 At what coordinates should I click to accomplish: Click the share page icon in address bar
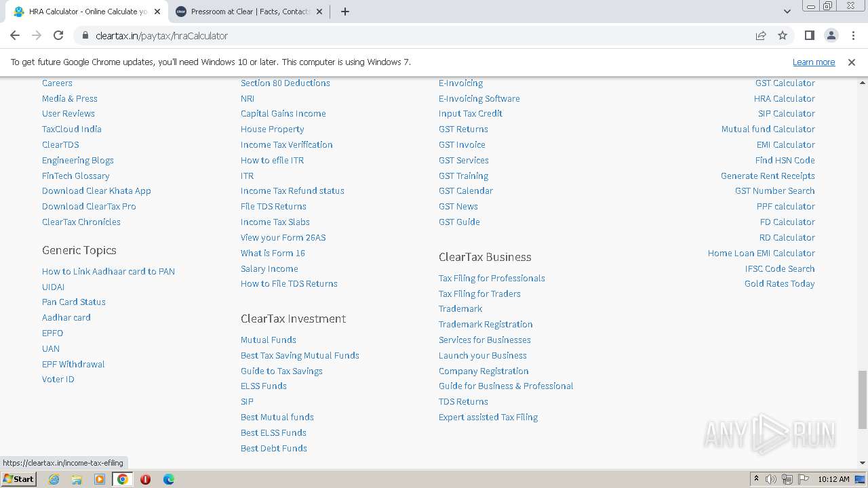point(761,35)
